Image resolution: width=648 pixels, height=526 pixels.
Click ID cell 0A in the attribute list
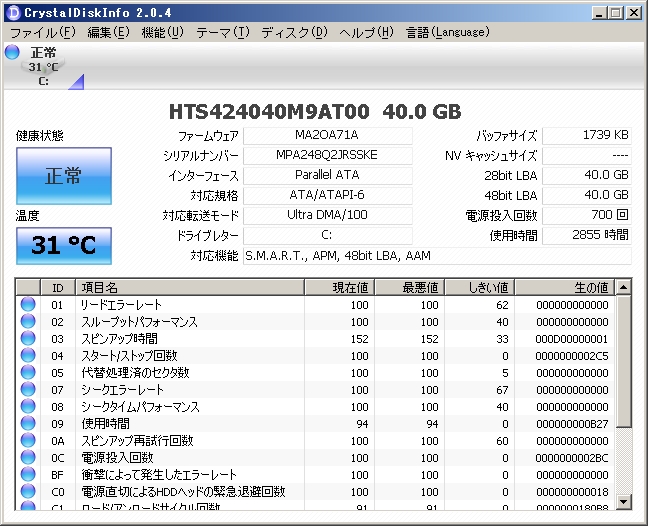tap(58, 441)
